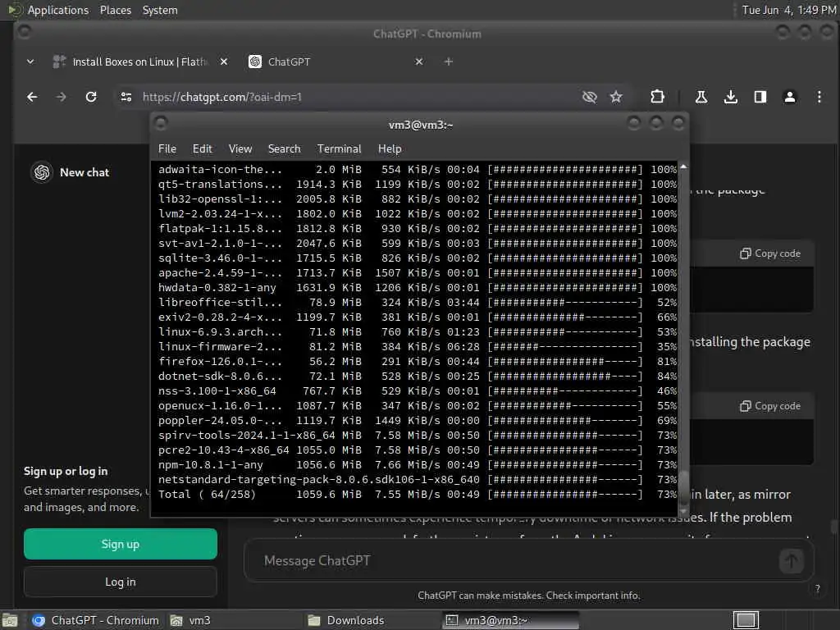
Task: Click the Log in button
Action: pyautogui.click(x=121, y=582)
